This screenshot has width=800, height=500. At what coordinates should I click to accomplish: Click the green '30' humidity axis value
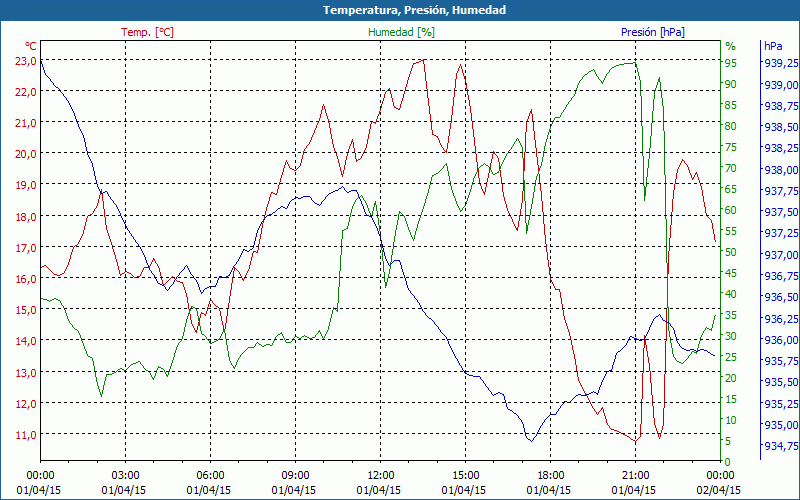pos(731,336)
